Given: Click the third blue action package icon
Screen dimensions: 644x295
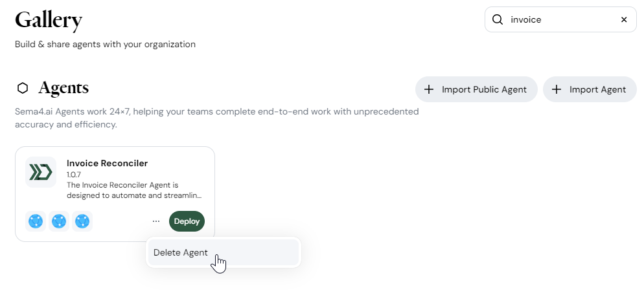Looking at the screenshot, I should pos(82,221).
